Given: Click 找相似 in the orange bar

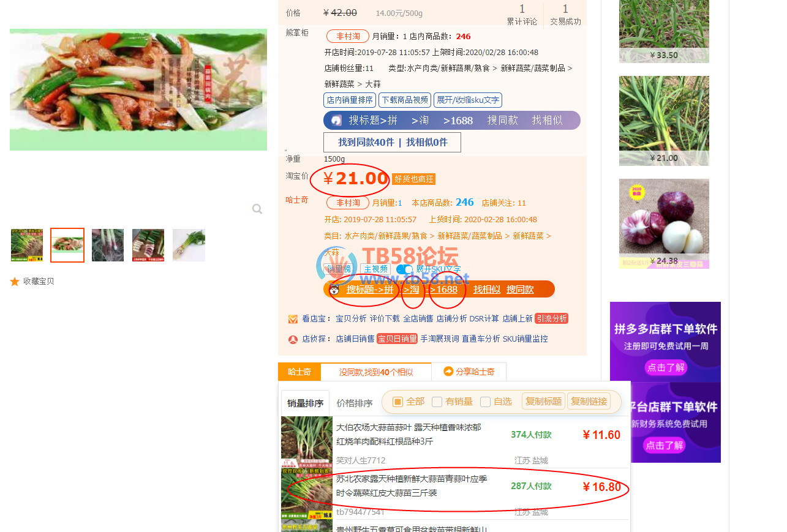Looking at the screenshot, I should click(487, 290).
